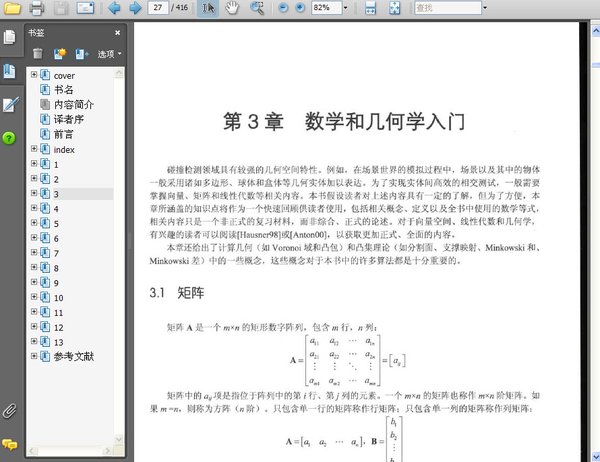Jump to the chapter 11 bookmark
This screenshot has width=600, height=462.
[x=59, y=313]
